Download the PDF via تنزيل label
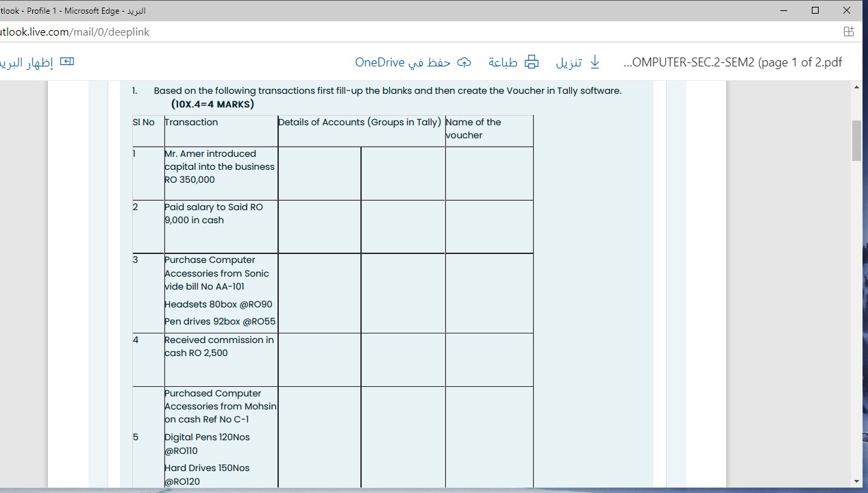This screenshot has height=493, width=868. click(569, 62)
